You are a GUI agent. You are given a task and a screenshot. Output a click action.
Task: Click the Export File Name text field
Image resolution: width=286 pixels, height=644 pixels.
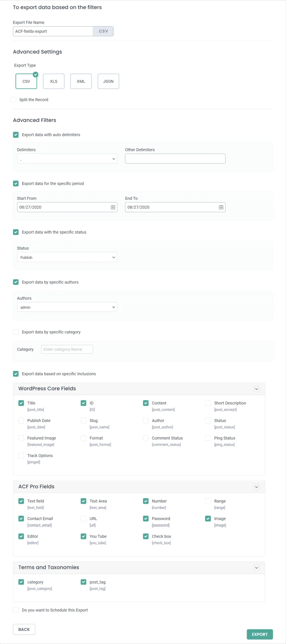(x=53, y=31)
